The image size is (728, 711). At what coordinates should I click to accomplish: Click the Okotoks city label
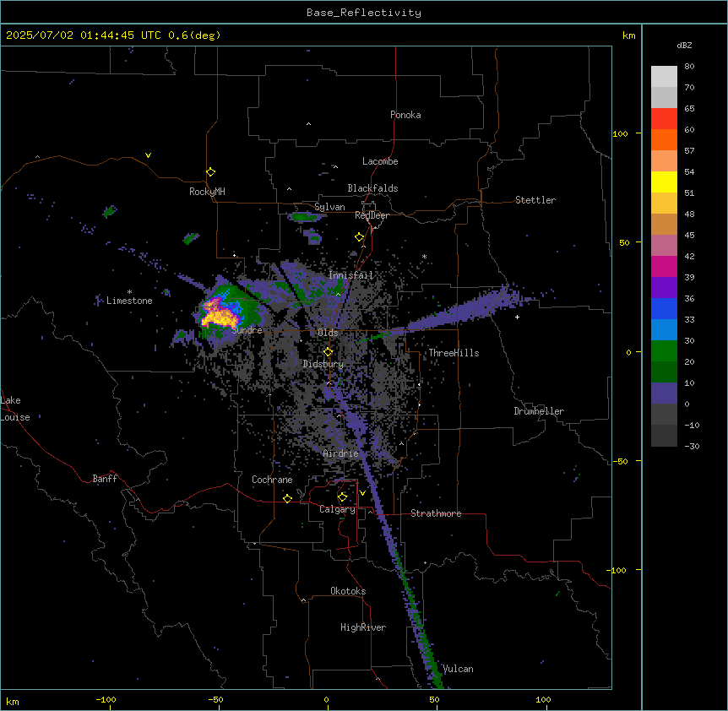tap(348, 591)
